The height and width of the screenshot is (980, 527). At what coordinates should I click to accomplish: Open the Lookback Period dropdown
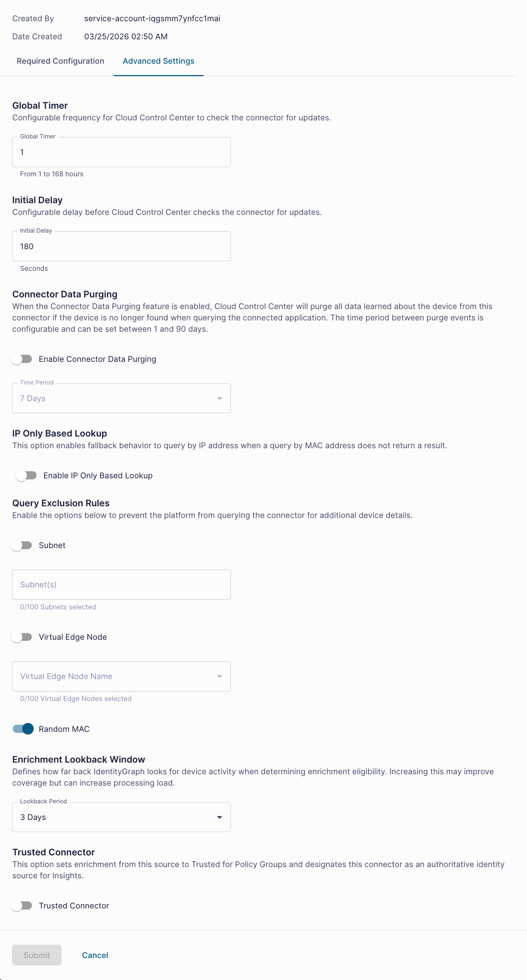click(x=121, y=817)
